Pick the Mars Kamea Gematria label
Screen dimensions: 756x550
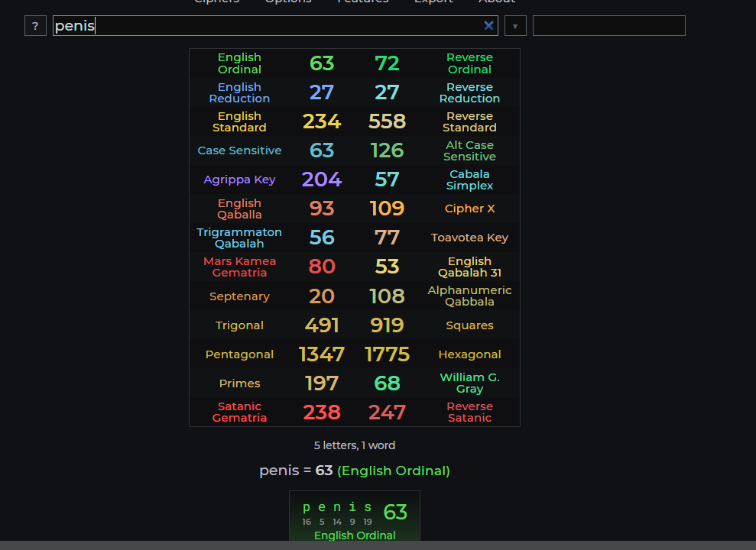pos(239,267)
